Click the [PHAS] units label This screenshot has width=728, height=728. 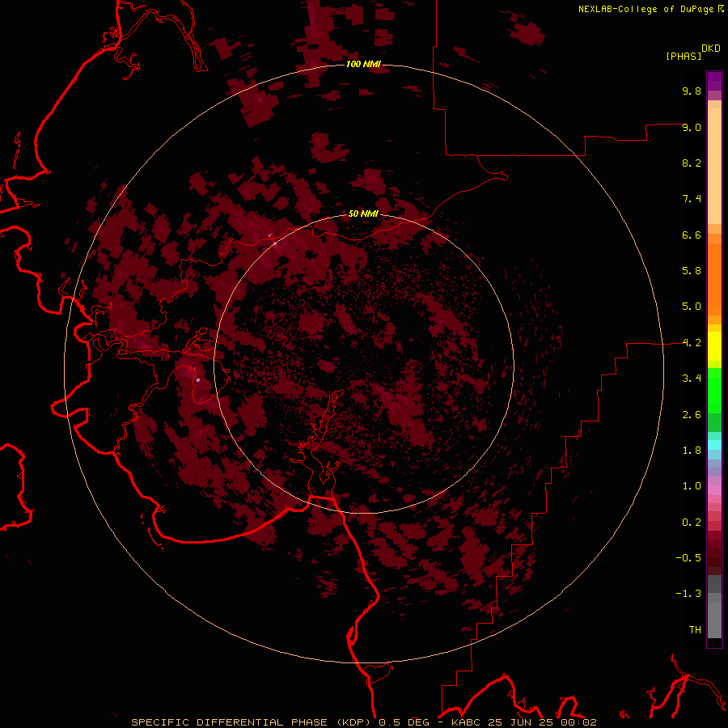point(684,56)
